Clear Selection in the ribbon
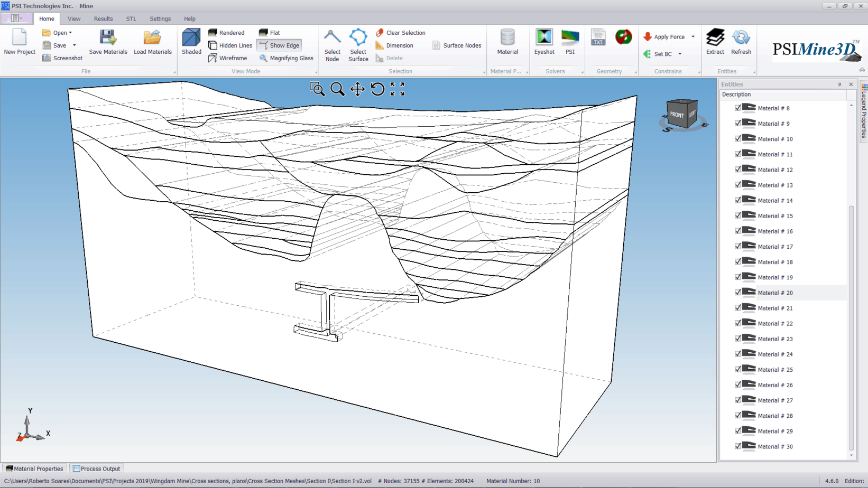This screenshot has width=868, height=488. [400, 33]
